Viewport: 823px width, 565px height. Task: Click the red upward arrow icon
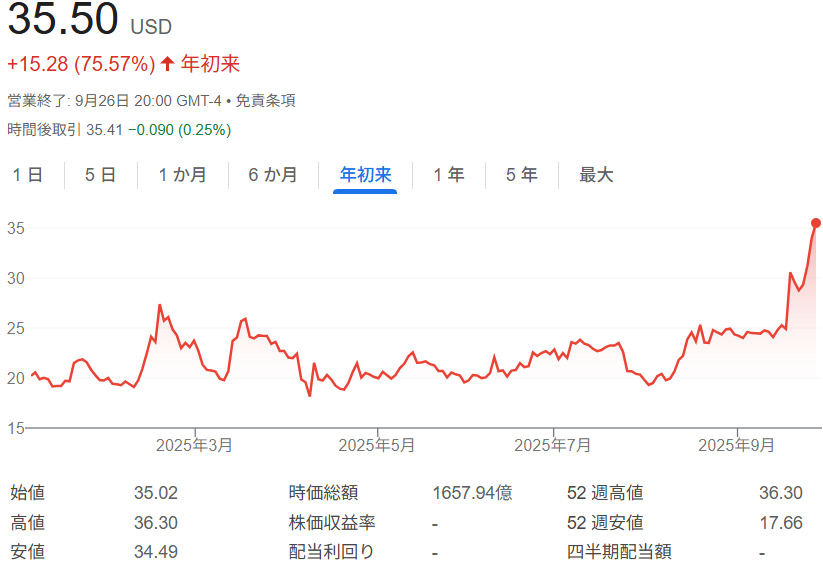pyautogui.click(x=167, y=64)
